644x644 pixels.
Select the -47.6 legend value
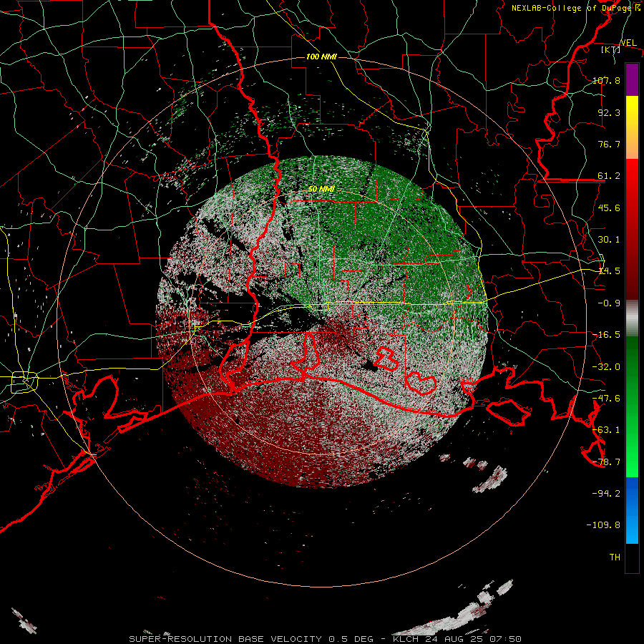click(x=606, y=399)
